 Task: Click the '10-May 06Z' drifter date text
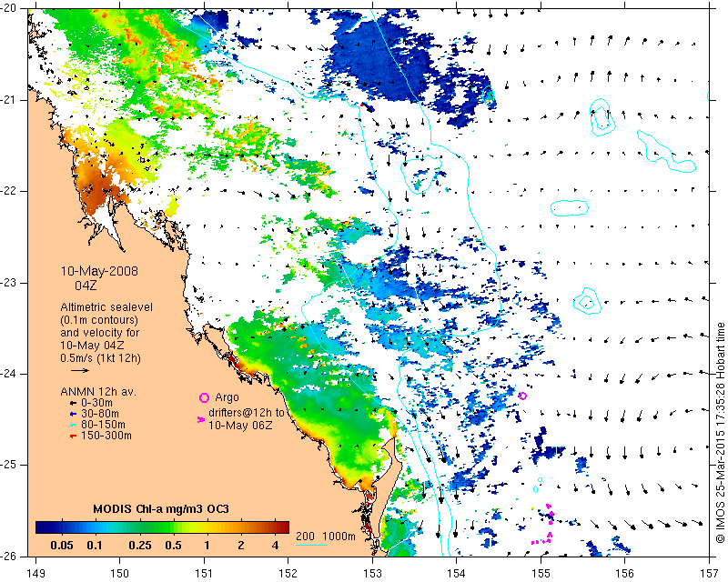click(x=240, y=425)
